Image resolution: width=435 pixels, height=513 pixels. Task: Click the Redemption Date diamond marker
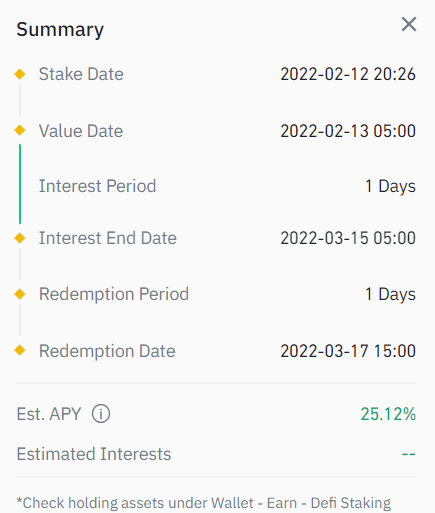point(20,350)
